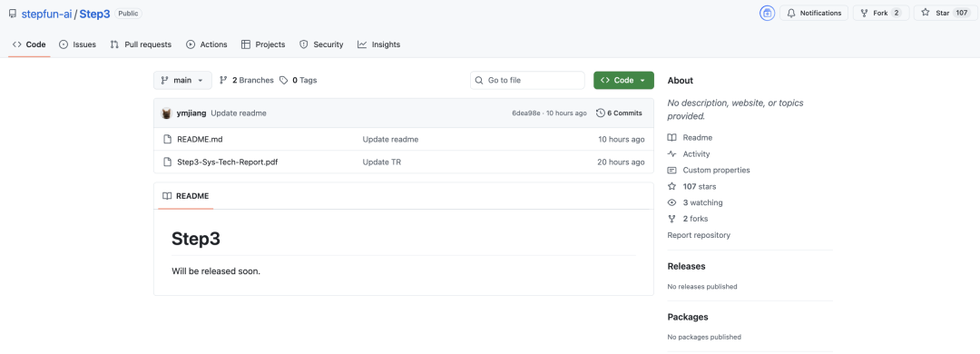Click the file icon beside README.md
Screen dimensions: 980x354
click(x=167, y=140)
